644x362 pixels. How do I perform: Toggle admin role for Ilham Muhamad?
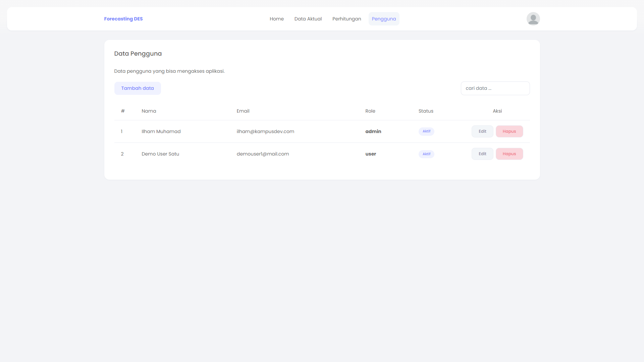click(x=373, y=131)
